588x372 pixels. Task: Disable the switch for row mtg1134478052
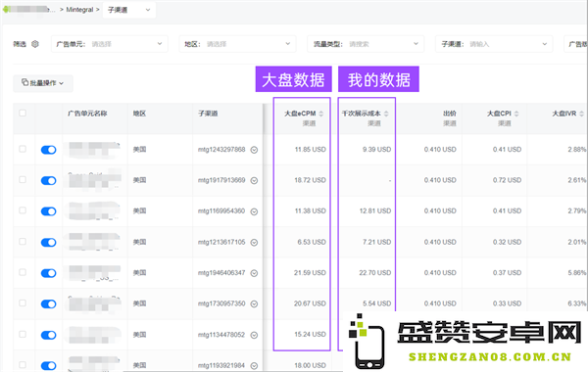pos(48,335)
